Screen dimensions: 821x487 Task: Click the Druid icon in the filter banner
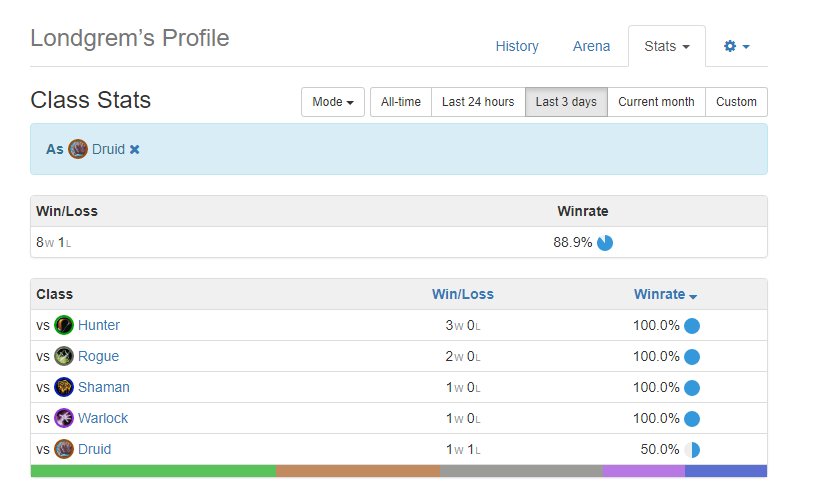click(78, 149)
